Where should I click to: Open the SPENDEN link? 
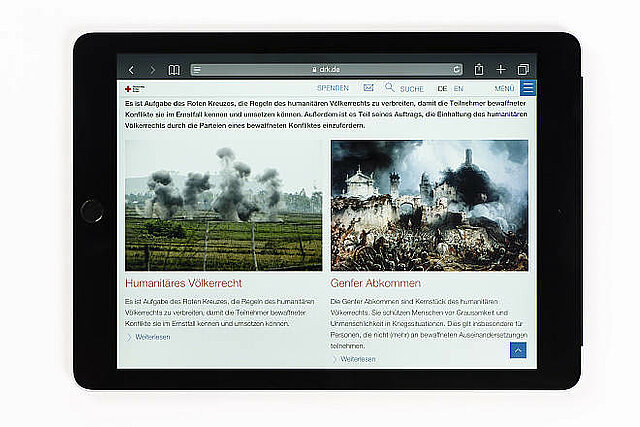tap(333, 88)
